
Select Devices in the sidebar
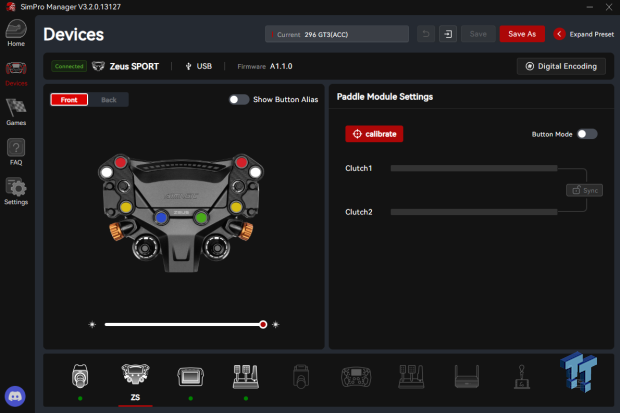pyautogui.click(x=16, y=74)
